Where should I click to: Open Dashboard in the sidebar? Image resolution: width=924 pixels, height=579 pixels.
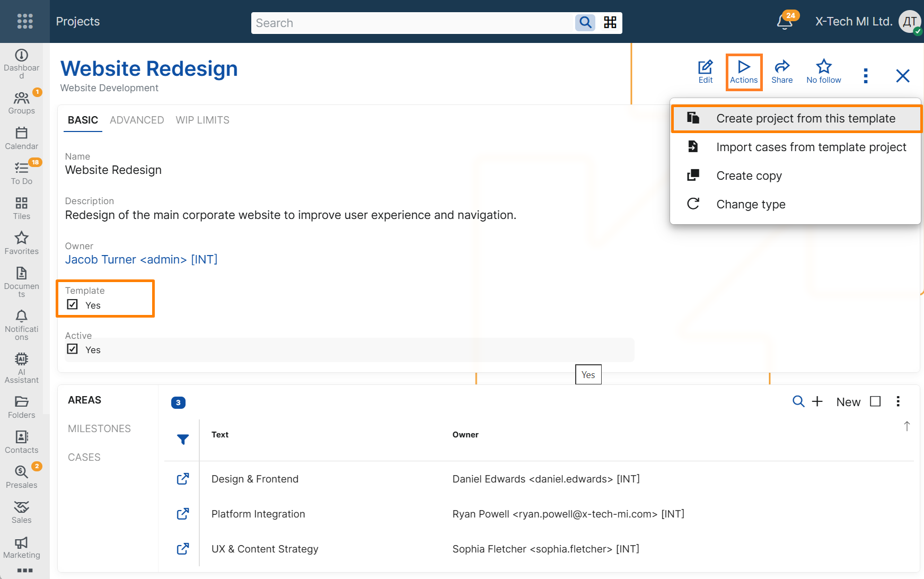click(x=22, y=64)
